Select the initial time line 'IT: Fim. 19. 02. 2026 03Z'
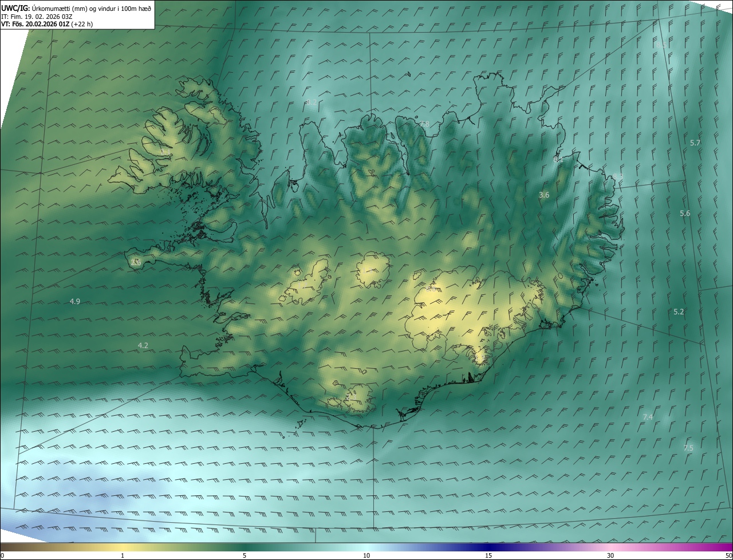The height and width of the screenshot is (560, 733). [x=36, y=16]
